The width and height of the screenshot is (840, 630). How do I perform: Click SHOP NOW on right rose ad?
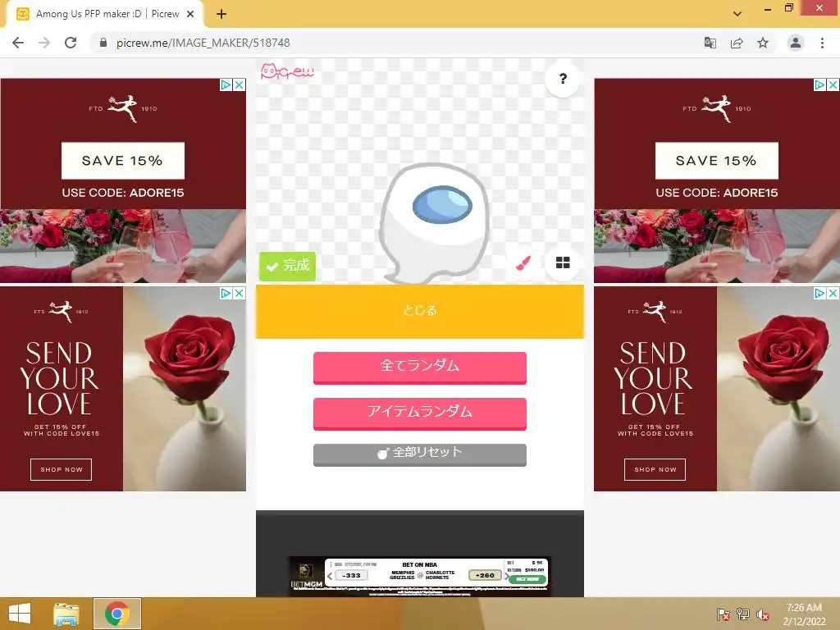[x=655, y=469]
